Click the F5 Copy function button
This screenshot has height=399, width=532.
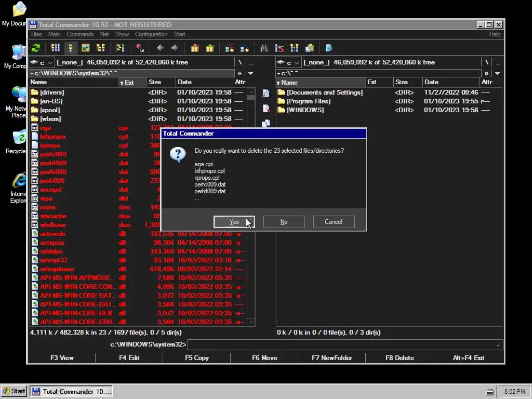197,358
